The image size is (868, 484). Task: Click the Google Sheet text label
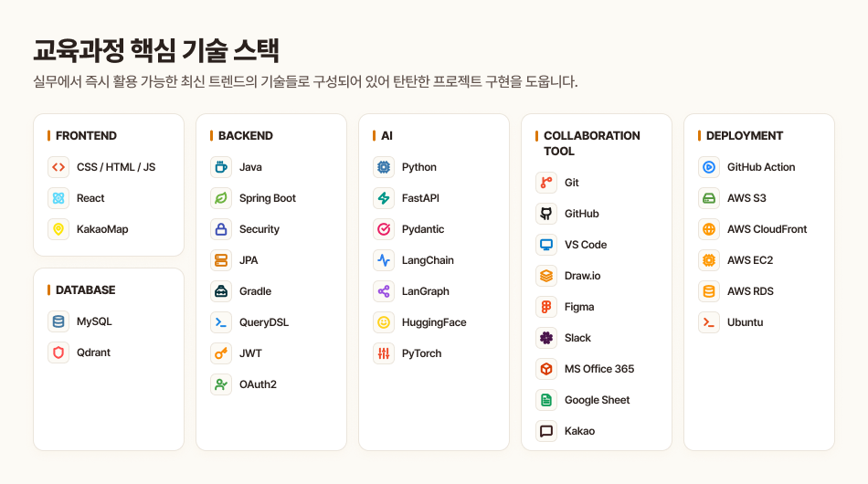pyautogui.click(x=598, y=400)
